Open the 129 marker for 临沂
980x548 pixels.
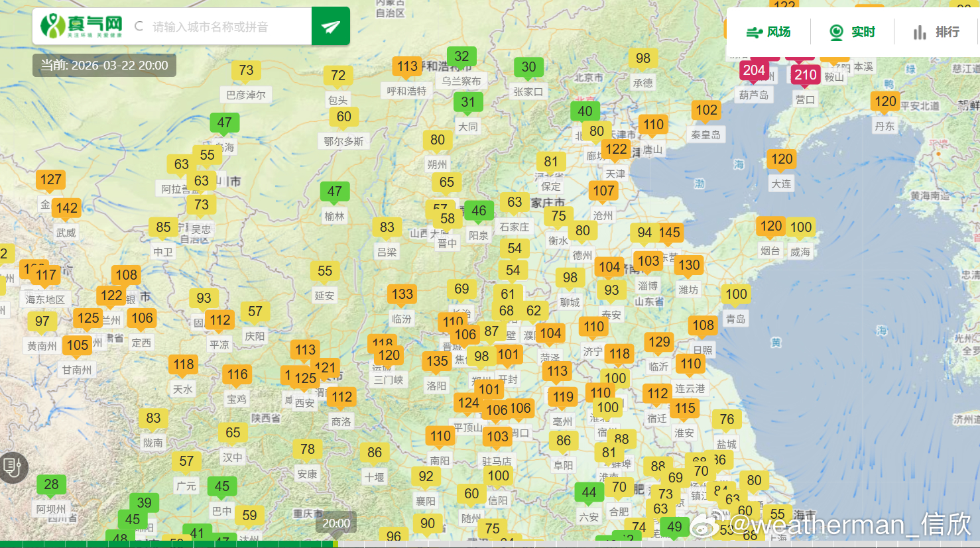pyautogui.click(x=659, y=342)
